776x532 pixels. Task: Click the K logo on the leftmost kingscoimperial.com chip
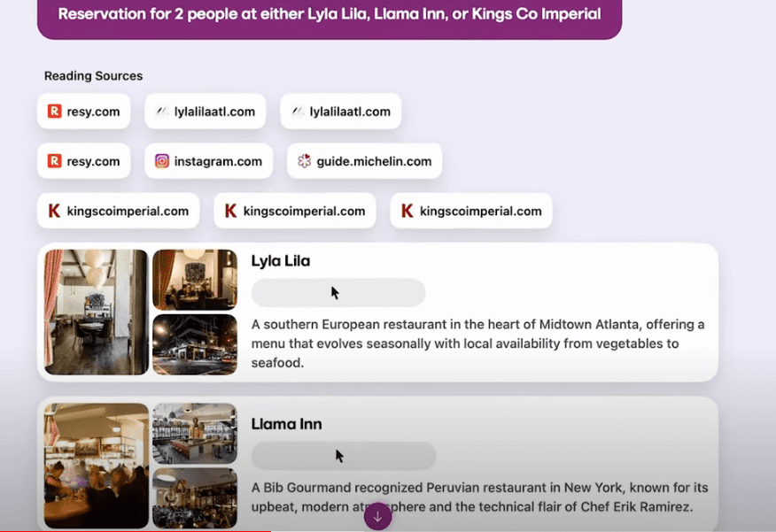tap(55, 211)
